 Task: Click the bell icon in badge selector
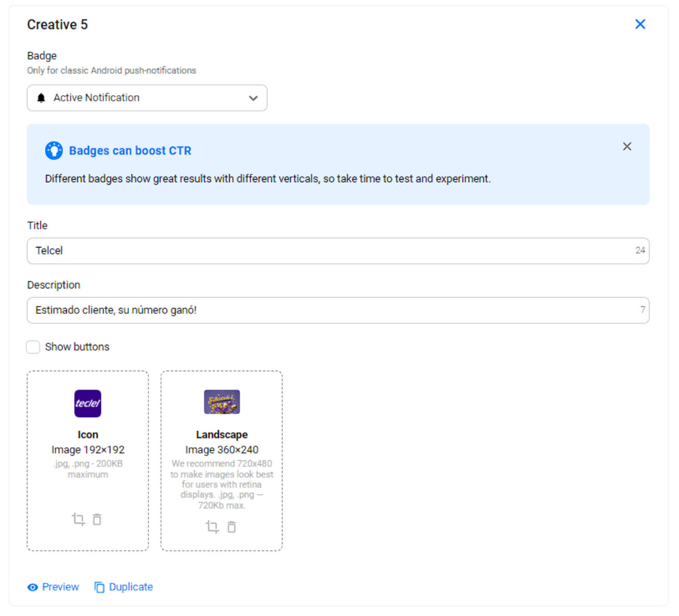(x=41, y=98)
